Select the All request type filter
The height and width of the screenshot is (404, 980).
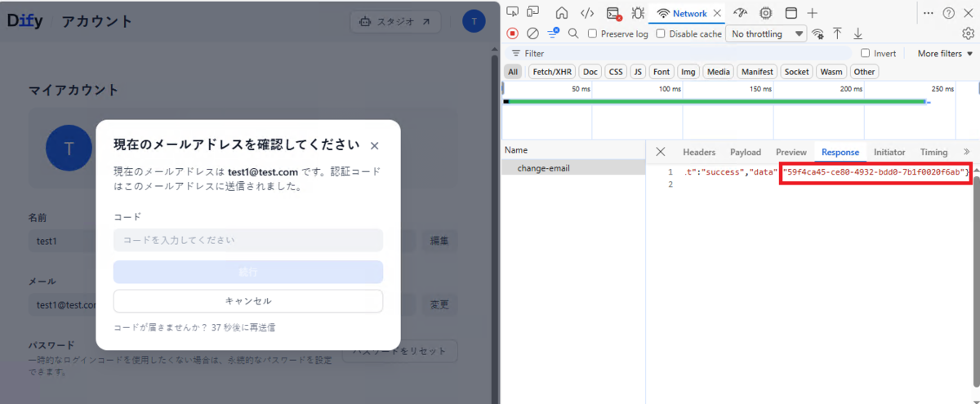513,72
